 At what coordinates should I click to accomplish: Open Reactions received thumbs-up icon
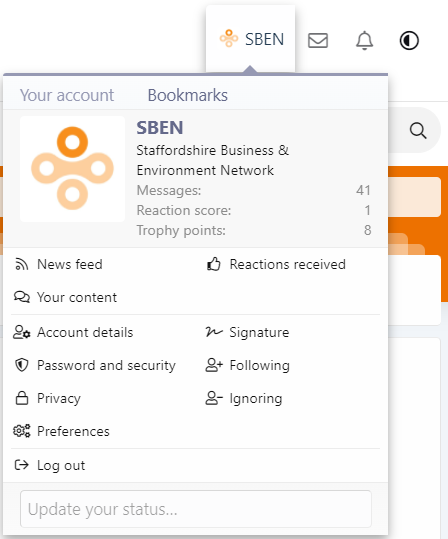[214, 264]
